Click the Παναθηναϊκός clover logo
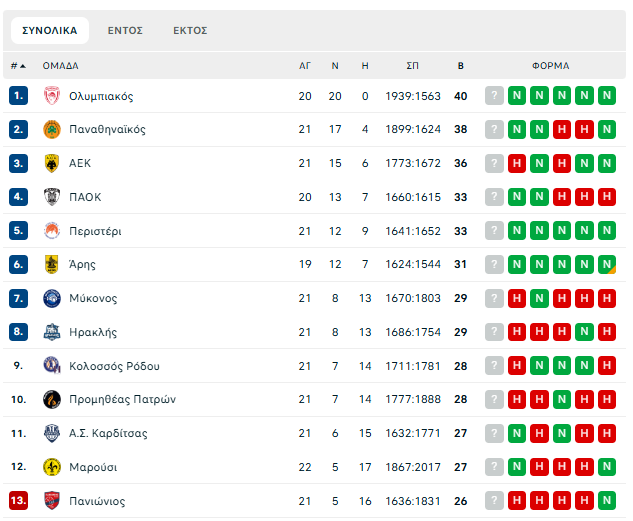This screenshot has width=633, height=521. (x=52, y=130)
